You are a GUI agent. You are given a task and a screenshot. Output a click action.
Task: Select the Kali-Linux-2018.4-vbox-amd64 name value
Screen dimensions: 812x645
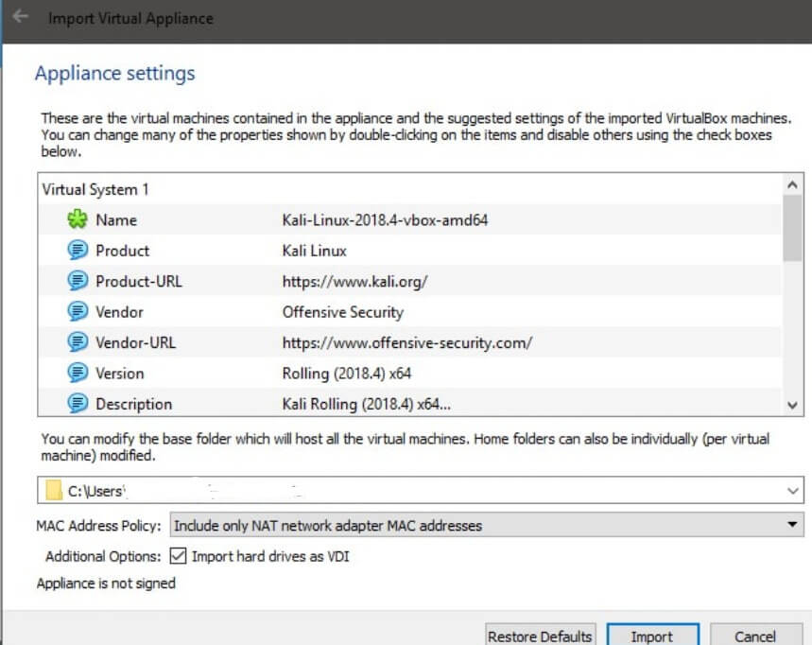[x=385, y=220]
